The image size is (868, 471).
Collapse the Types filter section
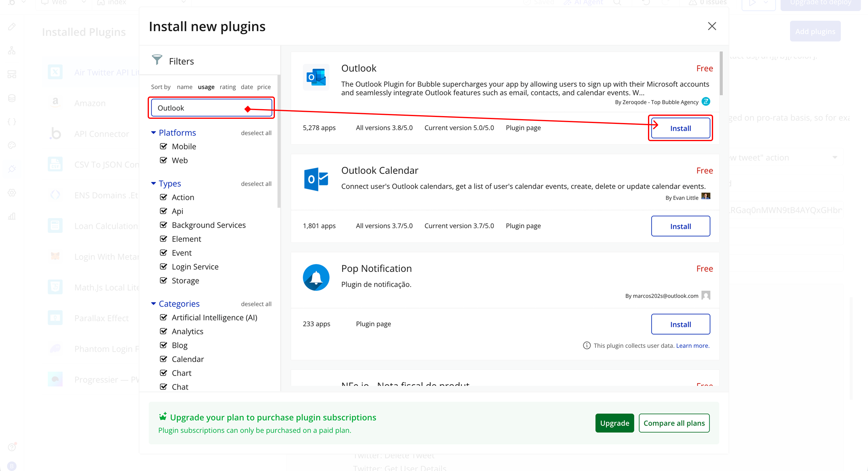point(153,183)
